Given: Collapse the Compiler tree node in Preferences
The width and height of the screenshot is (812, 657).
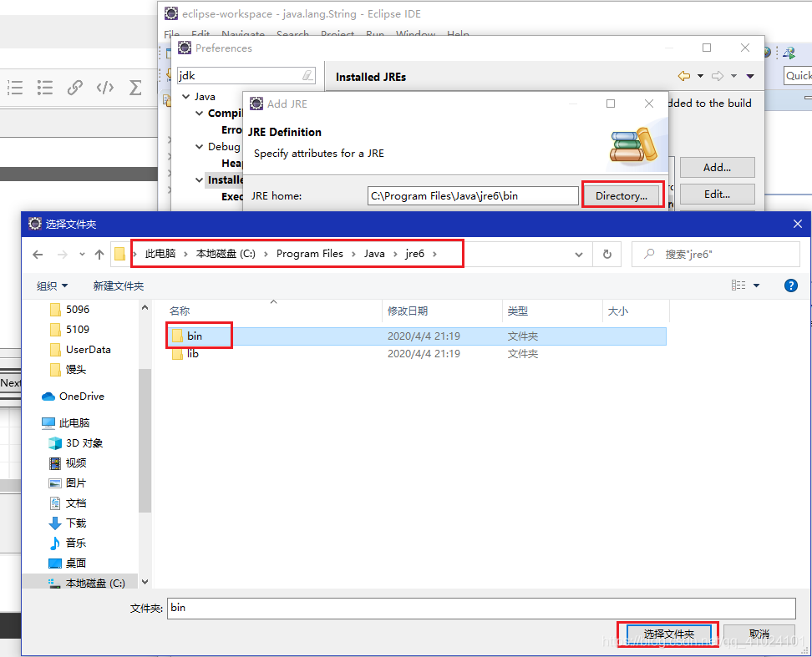Looking at the screenshot, I should (x=199, y=114).
